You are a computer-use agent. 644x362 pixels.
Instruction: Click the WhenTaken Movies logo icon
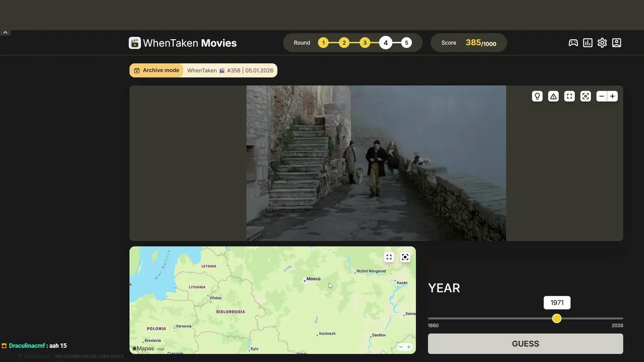tap(135, 43)
